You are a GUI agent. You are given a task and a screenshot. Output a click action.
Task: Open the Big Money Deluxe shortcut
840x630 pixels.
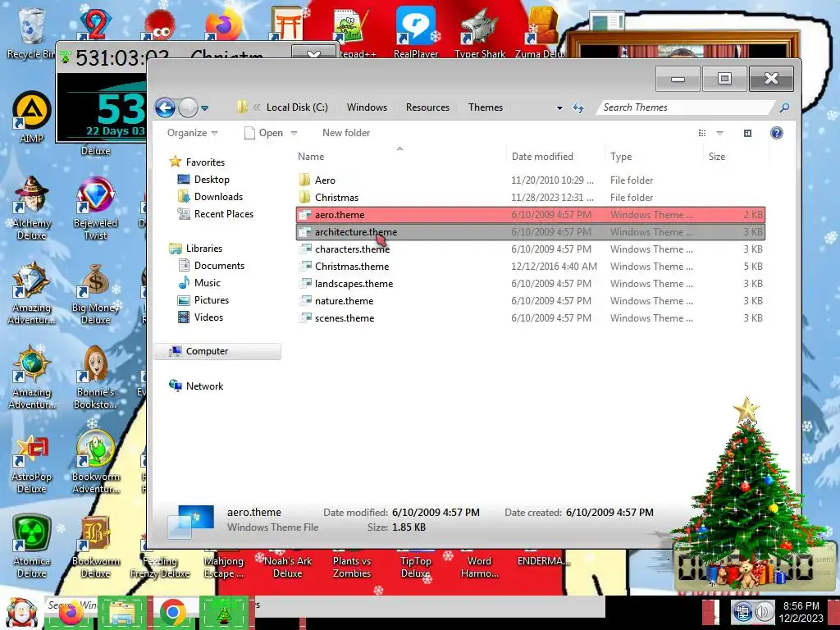(95, 294)
